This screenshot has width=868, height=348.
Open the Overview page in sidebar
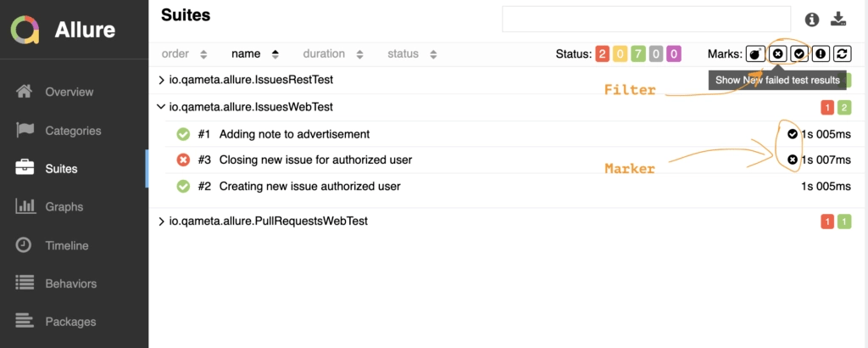coord(69,92)
